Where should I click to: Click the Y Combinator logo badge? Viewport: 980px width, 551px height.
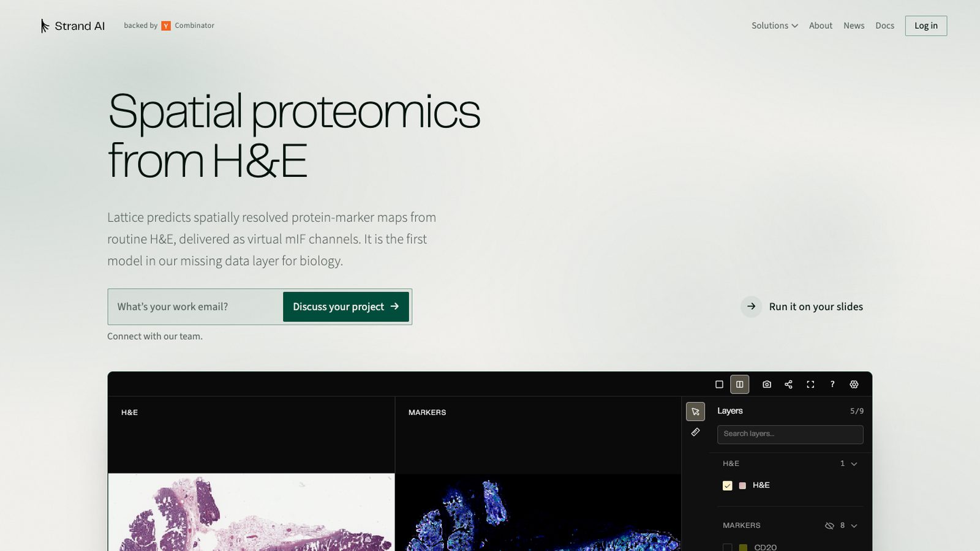pyautogui.click(x=166, y=26)
